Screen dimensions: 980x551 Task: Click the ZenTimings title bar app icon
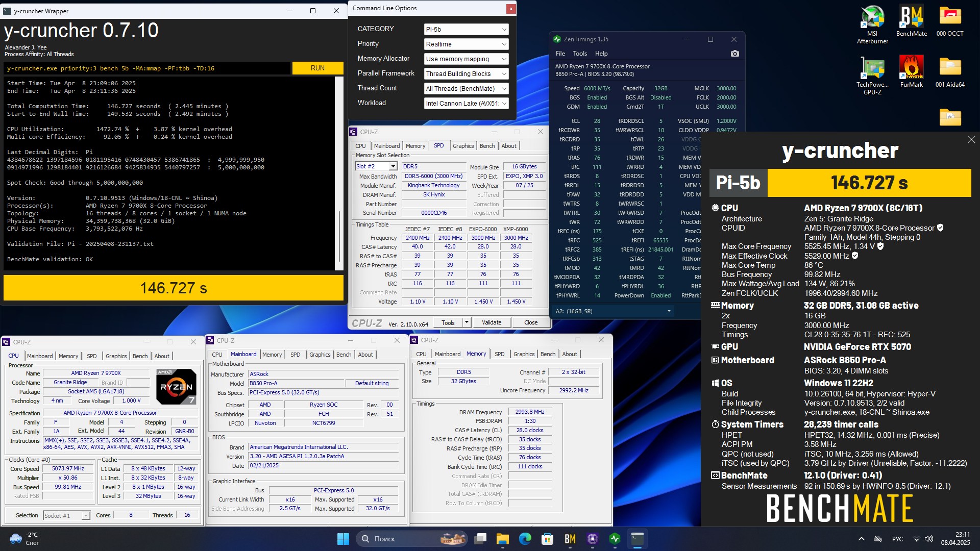557,39
